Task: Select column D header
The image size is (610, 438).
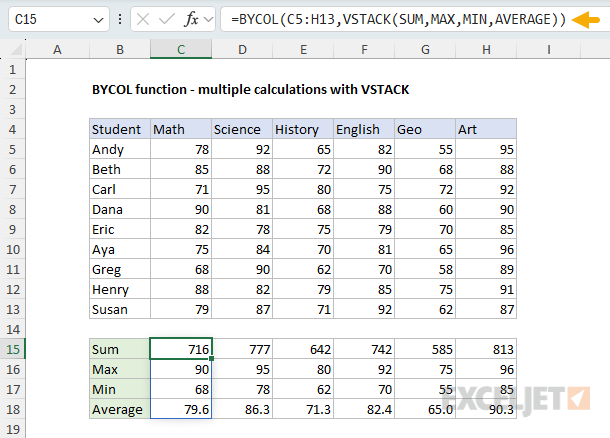Action: [242, 49]
